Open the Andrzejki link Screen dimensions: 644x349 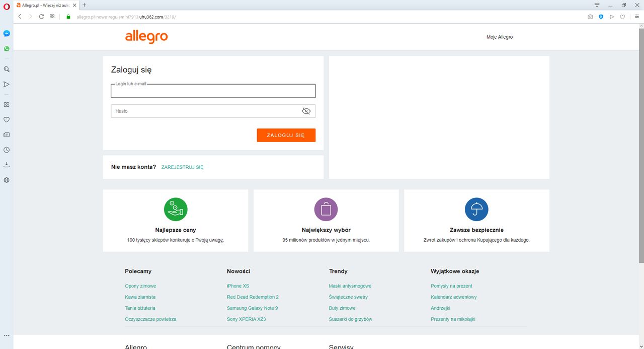[440, 308]
